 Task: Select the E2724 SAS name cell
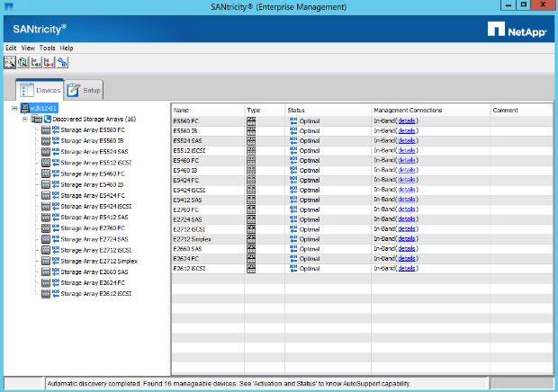click(x=208, y=219)
